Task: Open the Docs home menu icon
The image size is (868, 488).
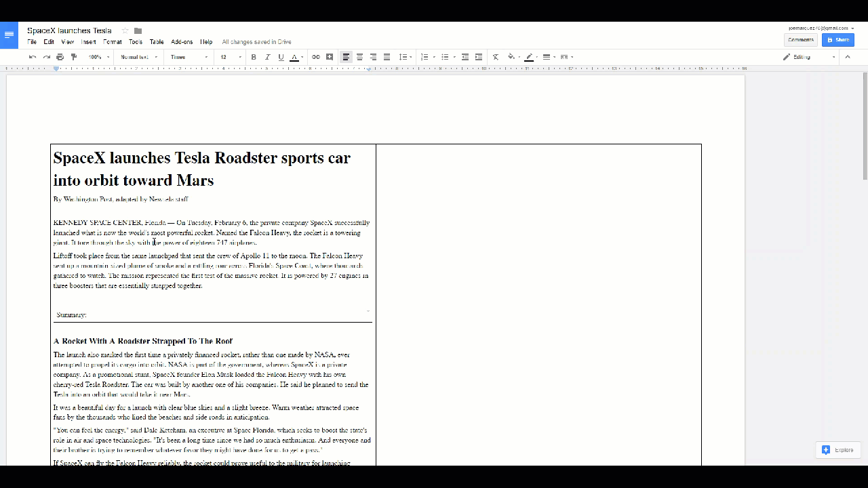Action: (x=9, y=35)
